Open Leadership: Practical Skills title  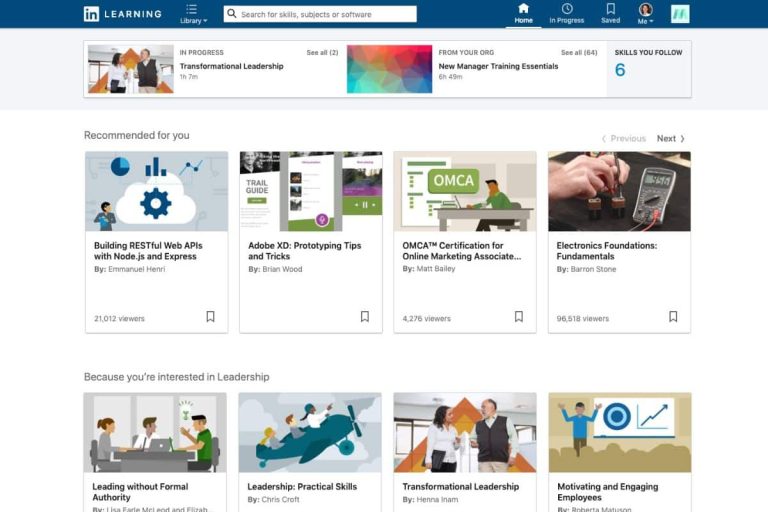click(302, 487)
